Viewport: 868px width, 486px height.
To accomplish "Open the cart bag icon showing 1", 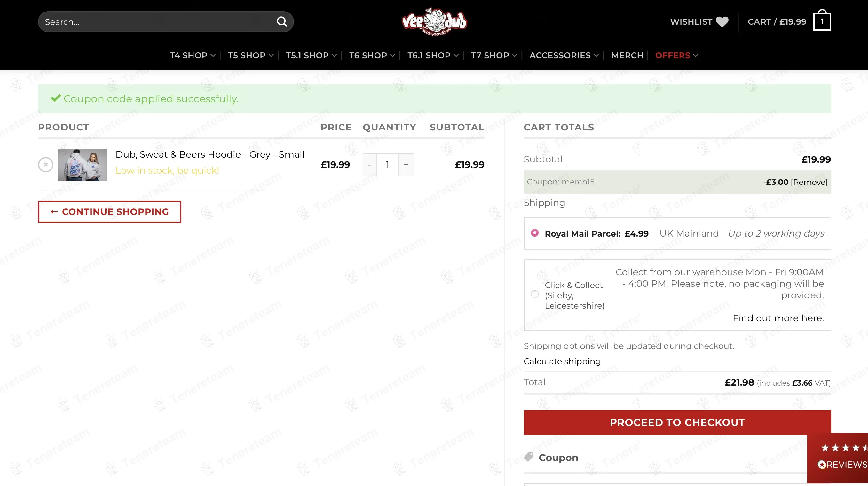I will point(822,20).
